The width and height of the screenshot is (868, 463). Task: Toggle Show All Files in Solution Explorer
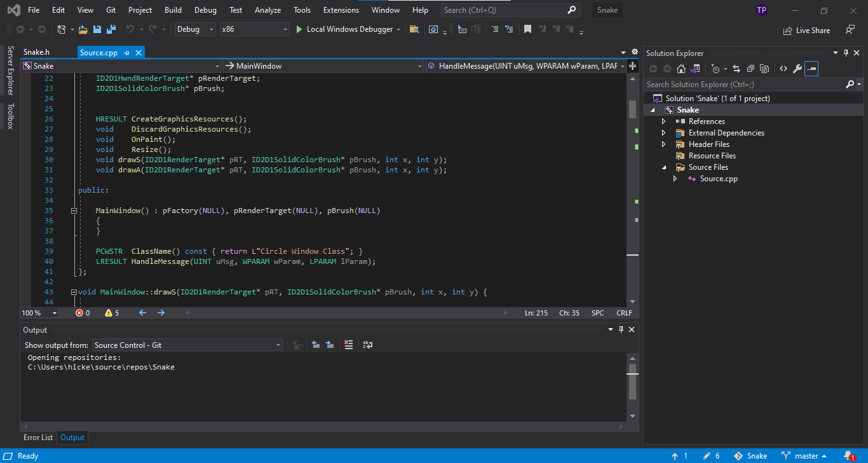(x=764, y=69)
